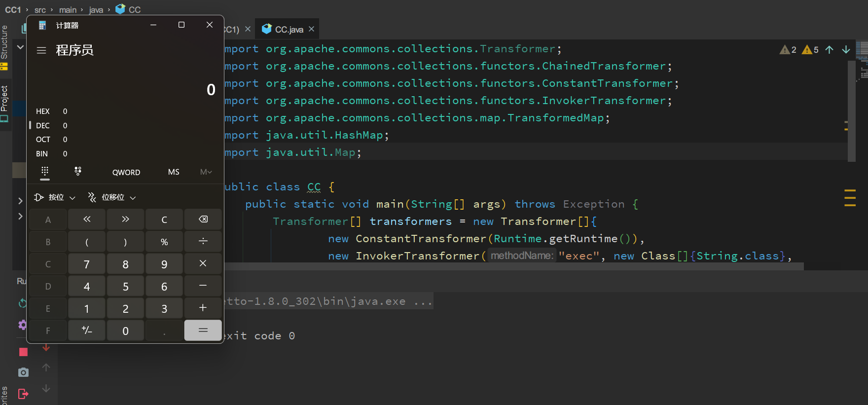The width and height of the screenshot is (868, 405).
Task: Click the main breadcrumb item
Action: [68, 10]
